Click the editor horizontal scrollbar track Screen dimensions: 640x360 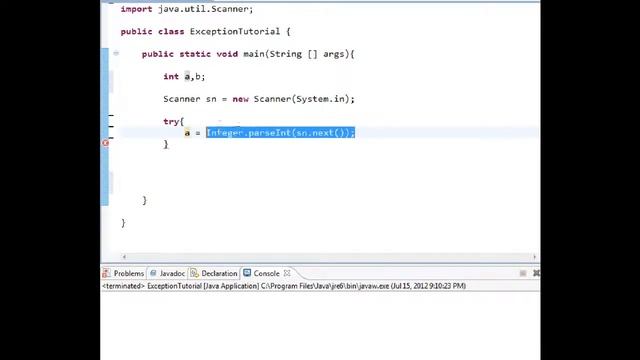click(329, 257)
